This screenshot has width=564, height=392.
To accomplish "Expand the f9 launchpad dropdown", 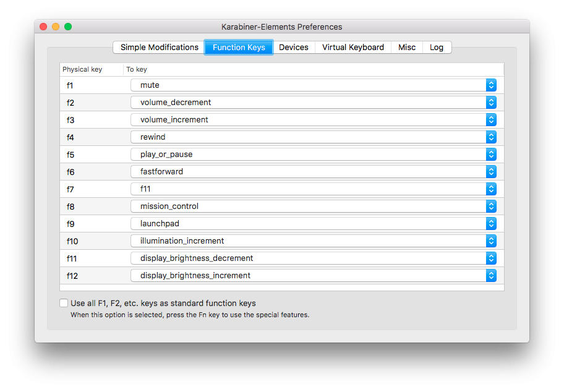I will (314, 224).
